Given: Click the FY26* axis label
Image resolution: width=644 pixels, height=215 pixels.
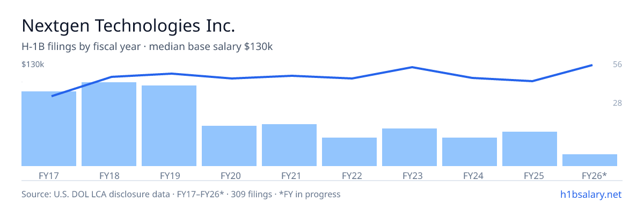Looking at the screenshot, I should 594,175.
